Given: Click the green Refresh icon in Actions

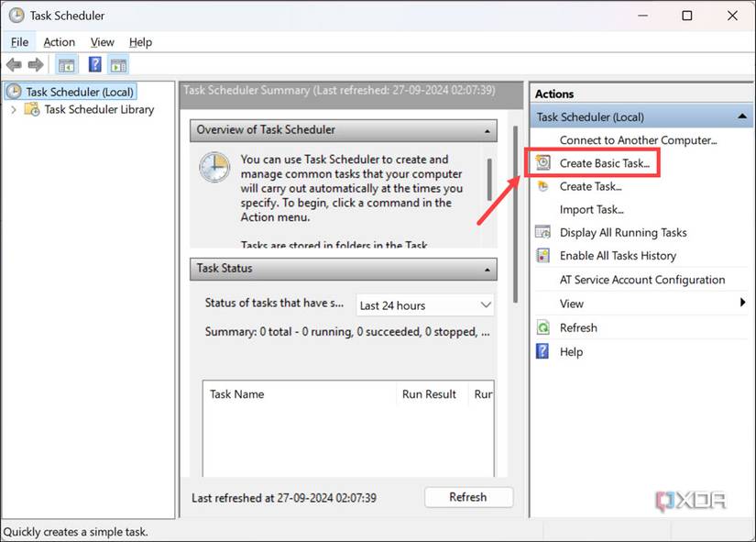Looking at the screenshot, I should tap(542, 327).
